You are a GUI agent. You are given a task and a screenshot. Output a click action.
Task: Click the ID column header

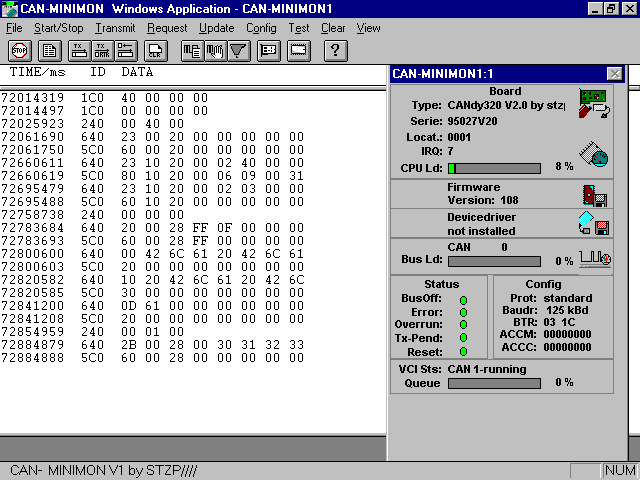(x=98, y=72)
